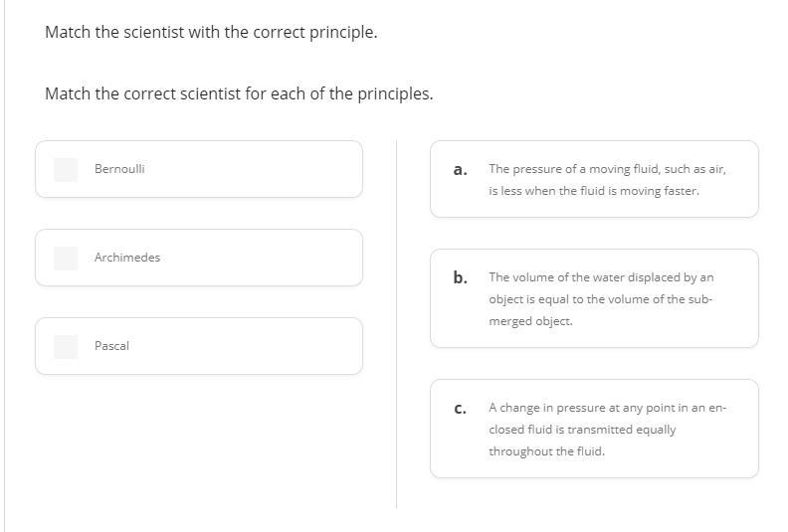
Task: Select the answer box beside Bernoulli
Action: tap(66, 170)
